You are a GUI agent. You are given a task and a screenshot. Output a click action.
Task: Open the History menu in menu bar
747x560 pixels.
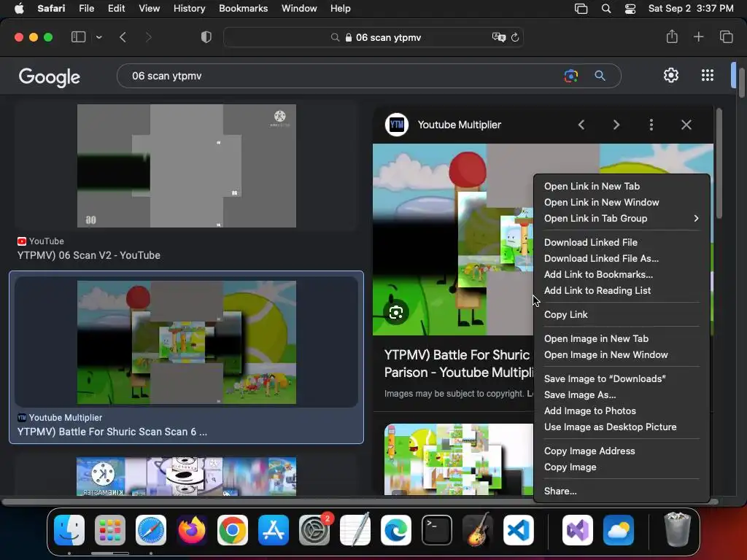point(189,9)
